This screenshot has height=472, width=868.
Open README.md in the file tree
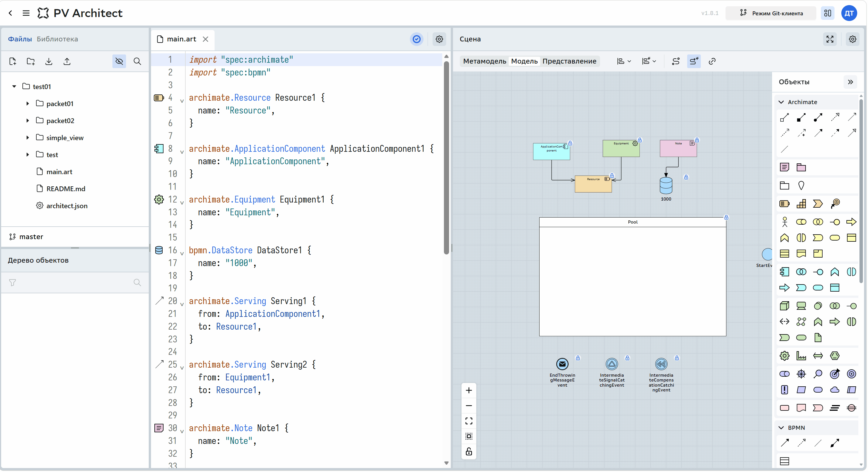coord(66,189)
